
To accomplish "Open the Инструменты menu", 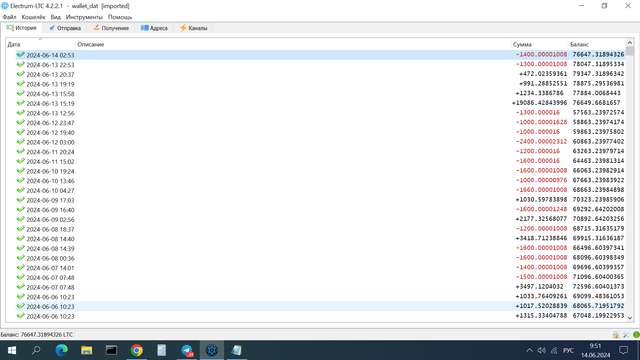I will pos(84,17).
